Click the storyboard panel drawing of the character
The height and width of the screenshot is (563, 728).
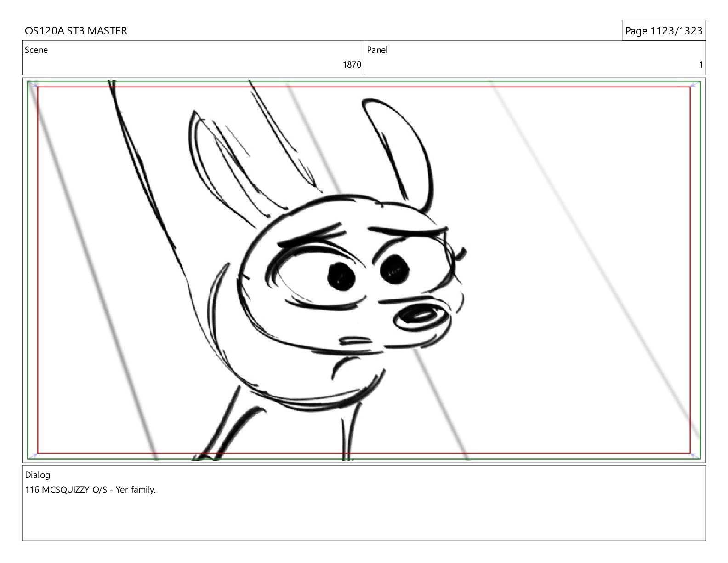tap(364, 270)
